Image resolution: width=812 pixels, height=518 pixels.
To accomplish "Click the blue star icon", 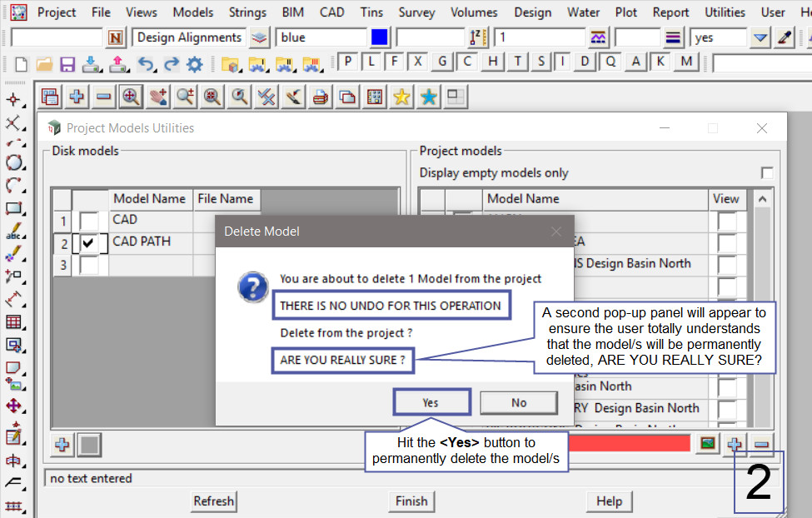I will 429,97.
